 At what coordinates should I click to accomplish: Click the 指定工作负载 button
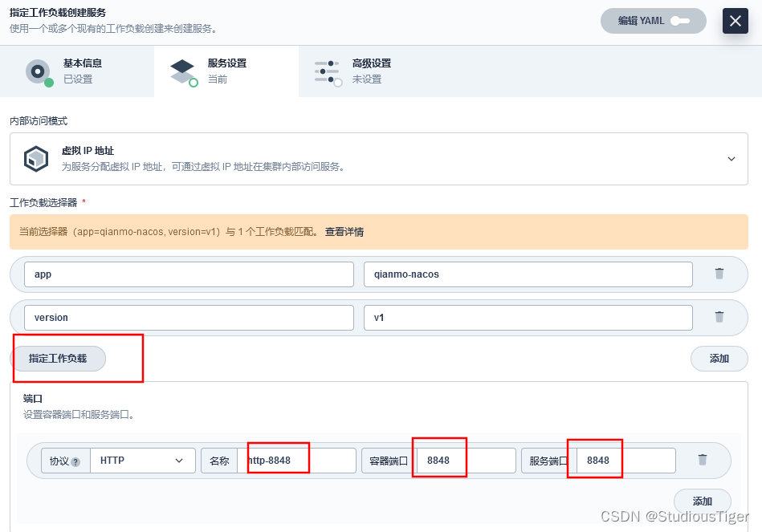coord(58,359)
